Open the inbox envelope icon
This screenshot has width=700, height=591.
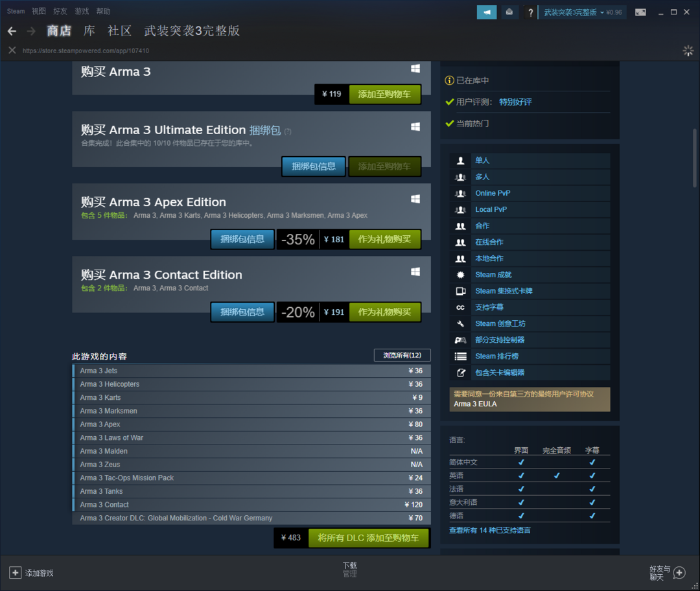click(509, 12)
